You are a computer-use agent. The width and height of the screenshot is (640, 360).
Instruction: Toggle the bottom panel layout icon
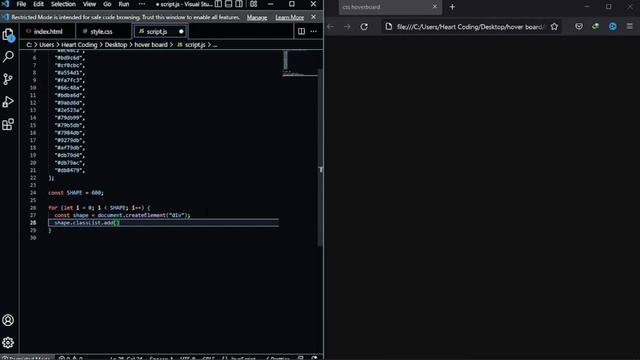click(229, 4)
